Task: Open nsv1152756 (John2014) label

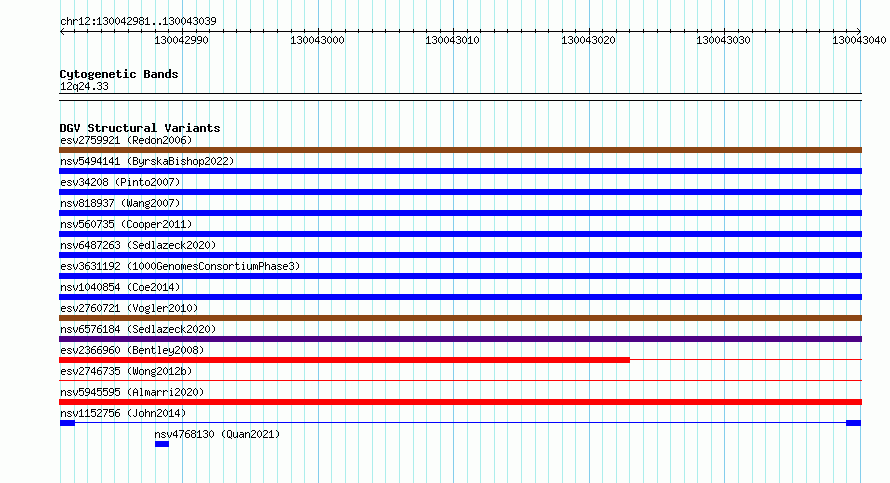Action: pos(123,413)
